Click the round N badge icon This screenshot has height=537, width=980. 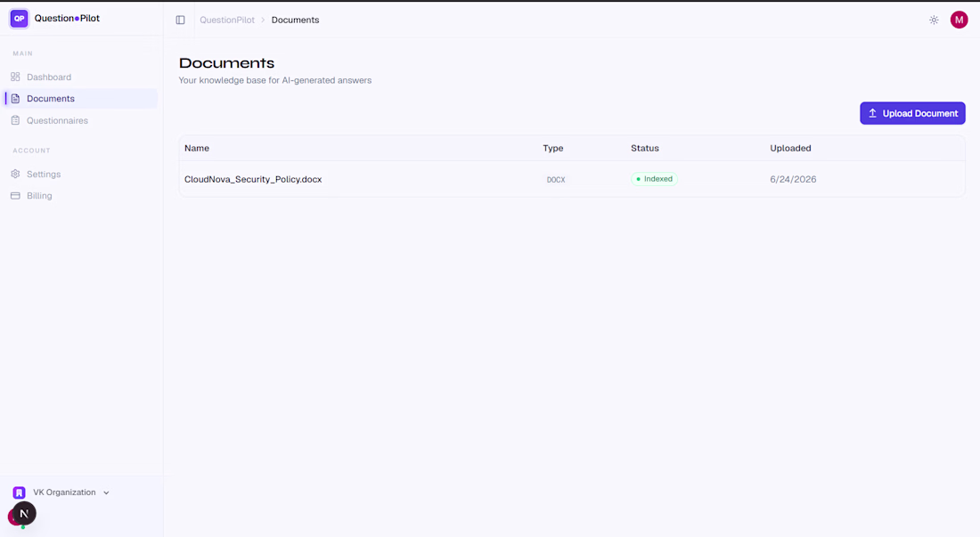point(24,513)
